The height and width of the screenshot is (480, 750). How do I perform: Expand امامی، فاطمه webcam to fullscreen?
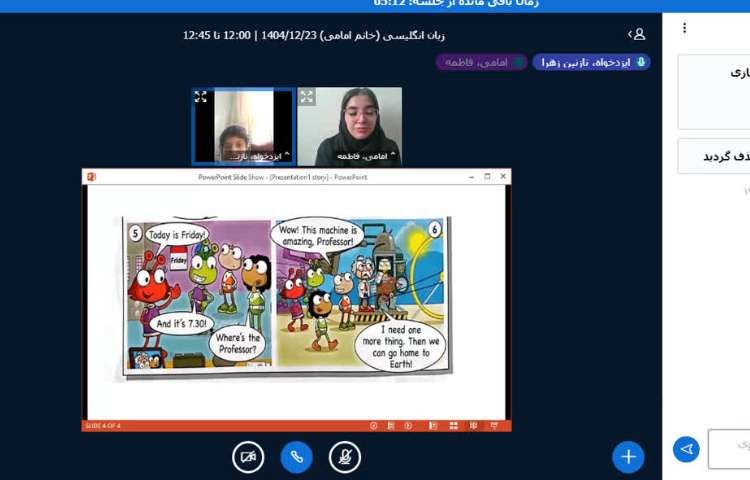[307, 97]
